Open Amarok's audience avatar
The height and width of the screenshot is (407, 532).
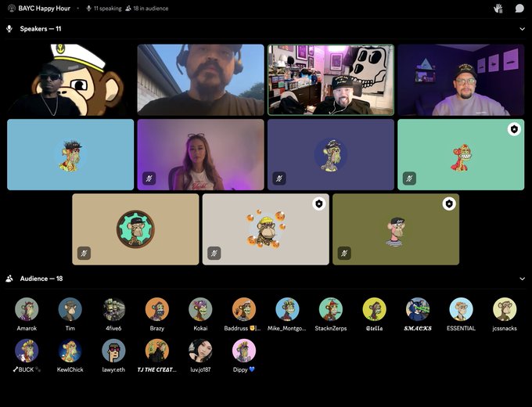pyautogui.click(x=27, y=309)
